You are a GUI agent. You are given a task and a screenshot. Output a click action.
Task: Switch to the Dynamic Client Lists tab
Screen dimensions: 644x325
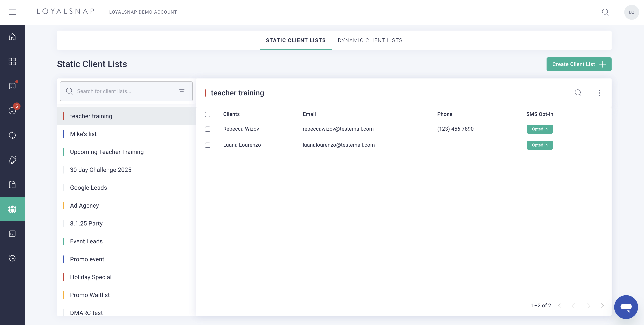(370, 40)
